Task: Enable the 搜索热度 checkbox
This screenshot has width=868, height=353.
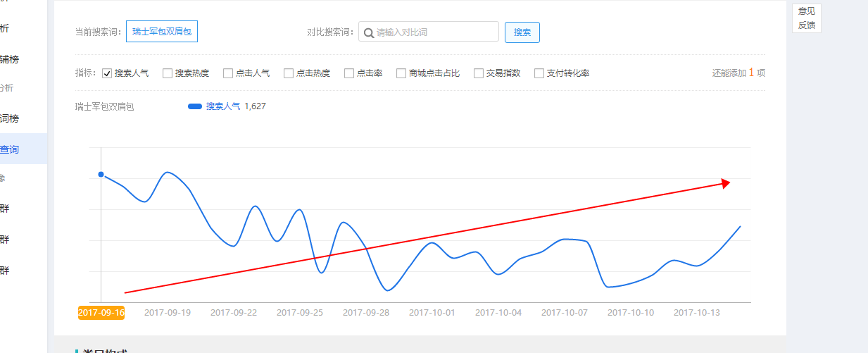Action: pyautogui.click(x=168, y=73)
